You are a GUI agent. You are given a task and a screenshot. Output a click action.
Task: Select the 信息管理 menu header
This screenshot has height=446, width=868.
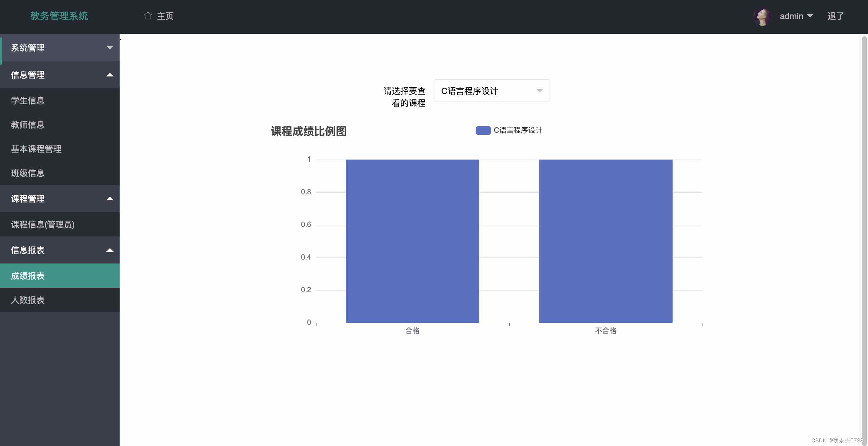(x=60, y=75)
